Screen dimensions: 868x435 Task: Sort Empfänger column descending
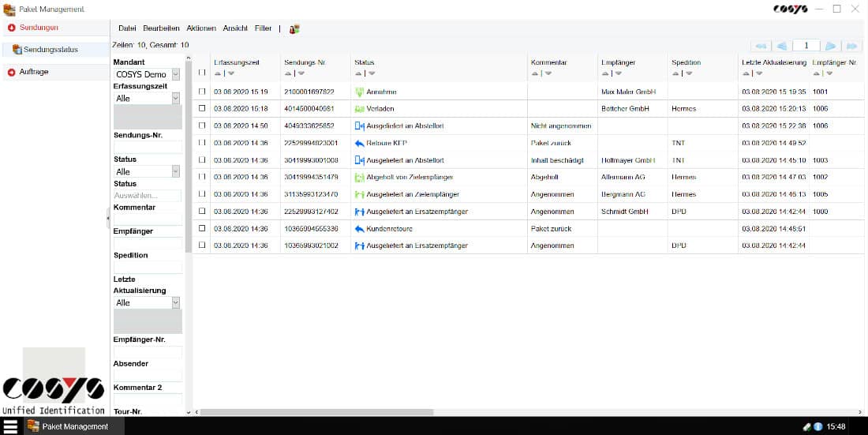619,73
